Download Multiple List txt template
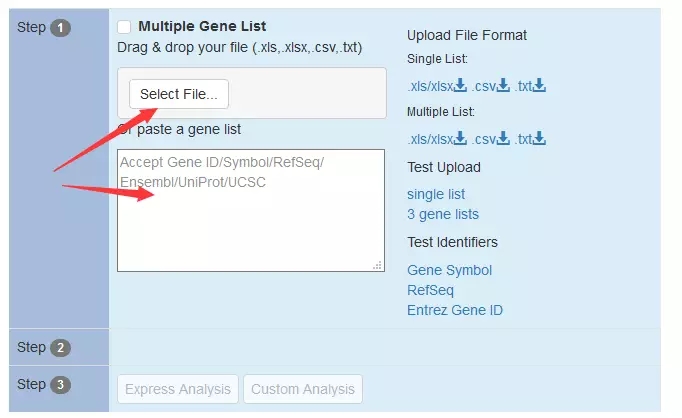The height and width of the screenshot is (418, 682). [530, 139]
